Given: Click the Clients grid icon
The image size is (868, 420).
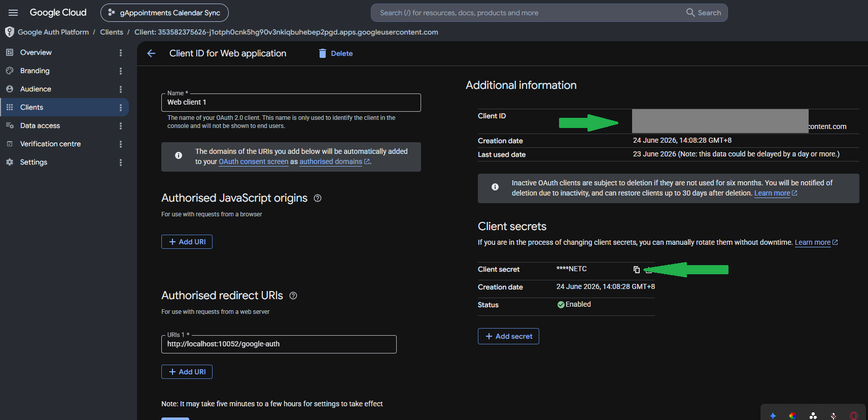Looking at the screenshot, I should pyautogui.click(x=10, y=107).
